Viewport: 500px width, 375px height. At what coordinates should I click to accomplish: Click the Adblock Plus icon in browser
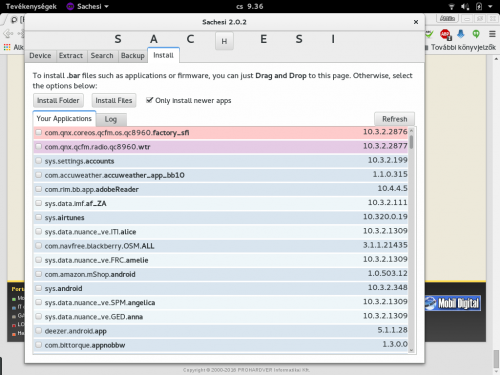445,34
